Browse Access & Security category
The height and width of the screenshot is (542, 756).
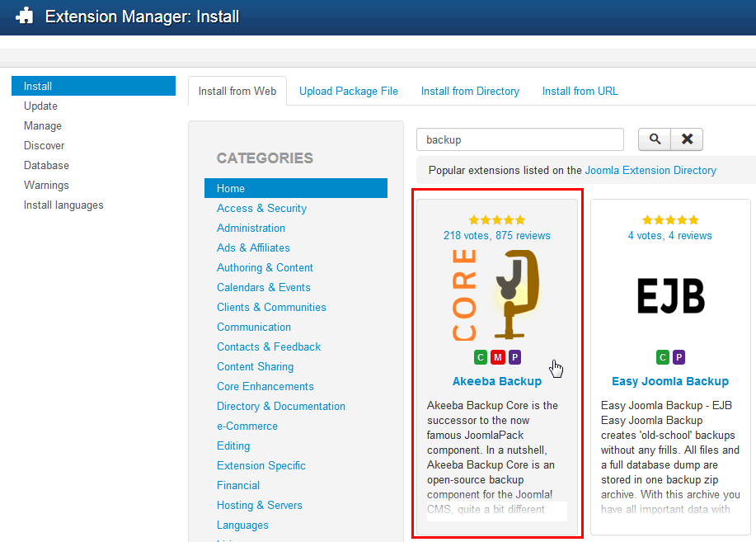[262, 208]
